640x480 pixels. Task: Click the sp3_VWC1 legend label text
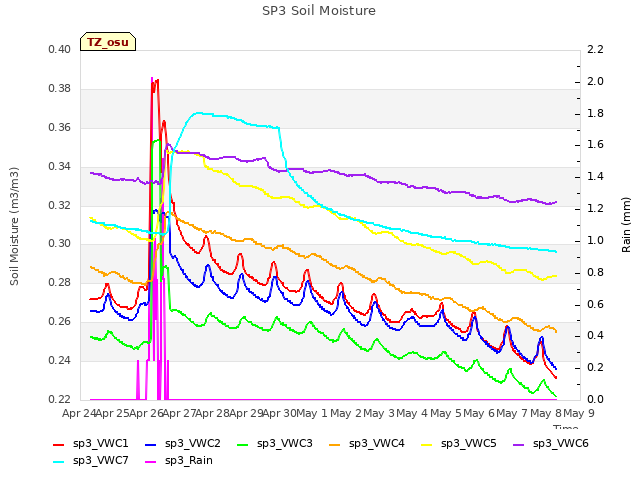tap(100, 444)
